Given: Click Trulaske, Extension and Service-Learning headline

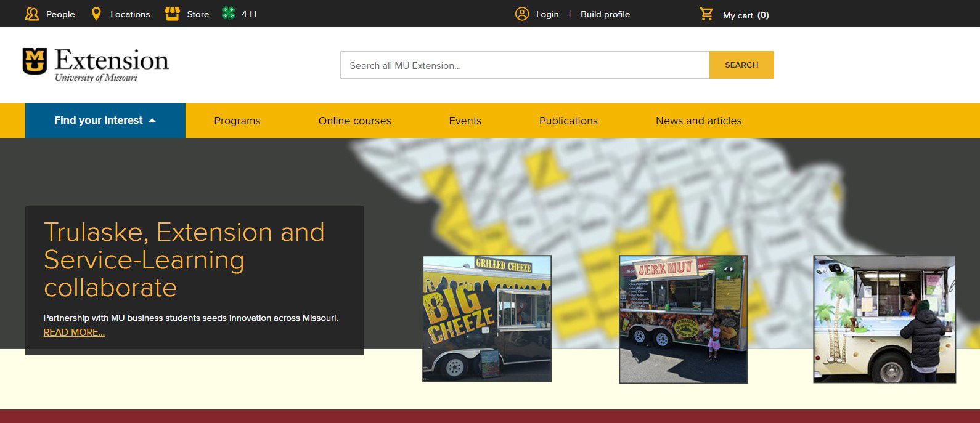Looking at the screenshot, I should click(x=184, y=260).
